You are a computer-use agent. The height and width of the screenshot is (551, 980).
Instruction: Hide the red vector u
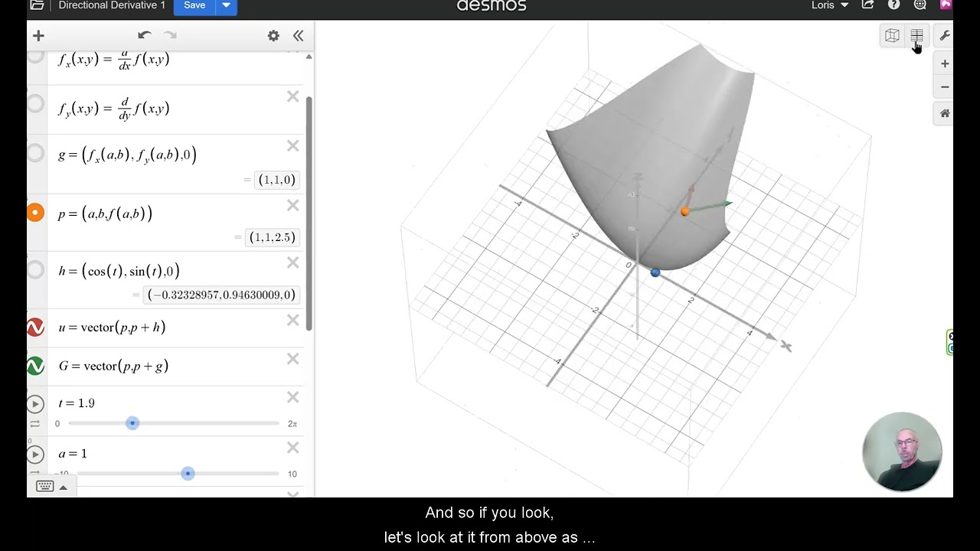pyautogui.click(x=35, y=328)
